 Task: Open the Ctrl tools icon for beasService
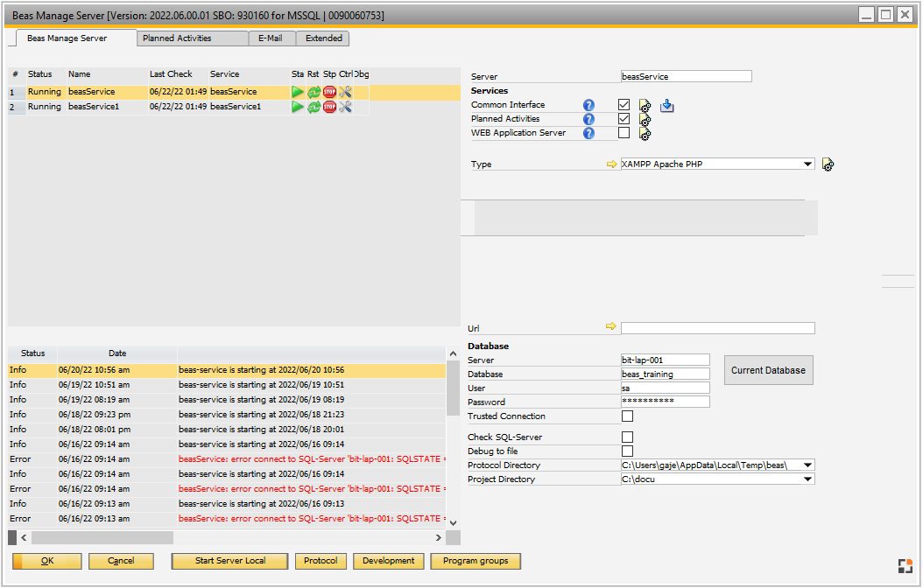pyautogui.click(x=345, y=91)
